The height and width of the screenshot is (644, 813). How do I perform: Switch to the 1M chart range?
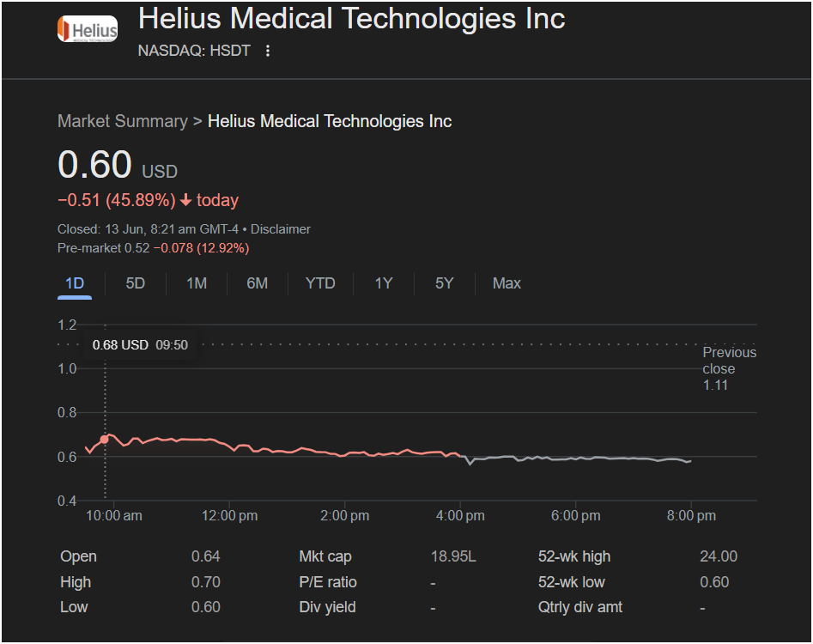pyautogui.click(x=197, y=283)
